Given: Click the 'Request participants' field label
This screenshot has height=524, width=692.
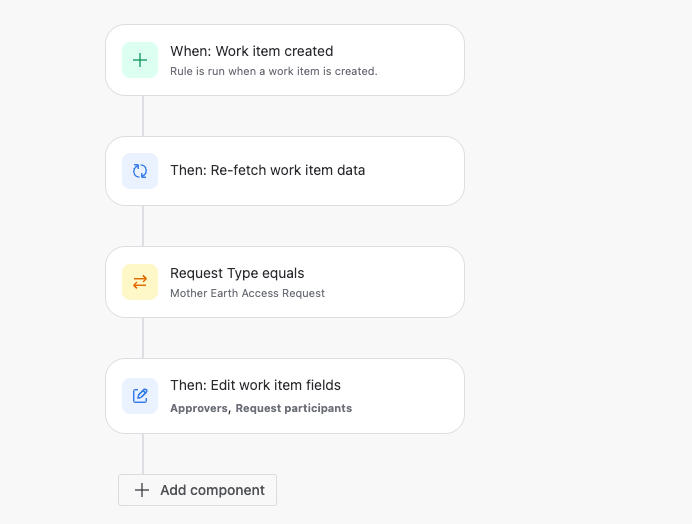Looking at the screenshot, I should [293, 408].
